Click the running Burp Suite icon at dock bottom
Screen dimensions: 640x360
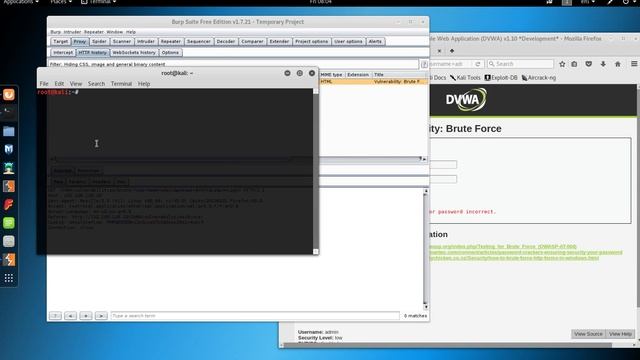[x=9, y=260]
